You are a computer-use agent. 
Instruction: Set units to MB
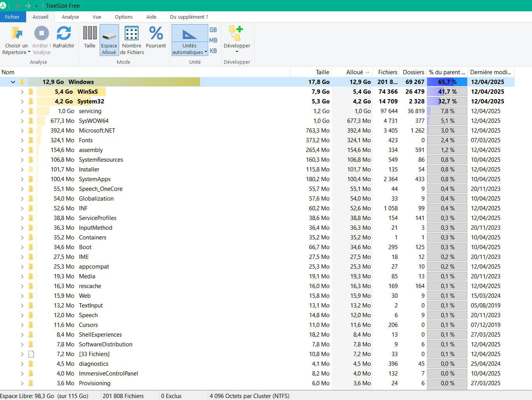tap(213, 40)
